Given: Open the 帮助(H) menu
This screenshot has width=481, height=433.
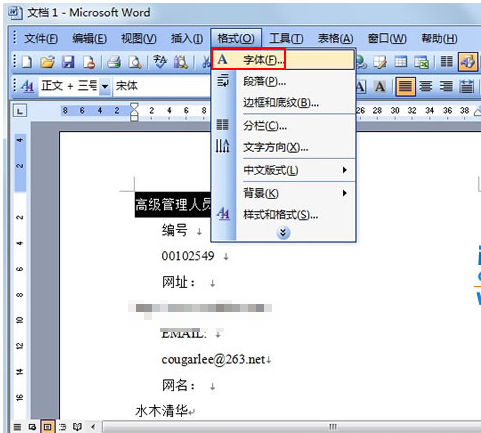Looking at the screenshot, I should click(439, 39).
